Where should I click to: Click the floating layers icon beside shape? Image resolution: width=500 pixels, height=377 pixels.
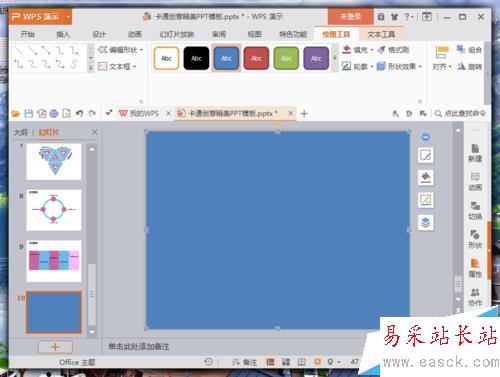[426, 222]
